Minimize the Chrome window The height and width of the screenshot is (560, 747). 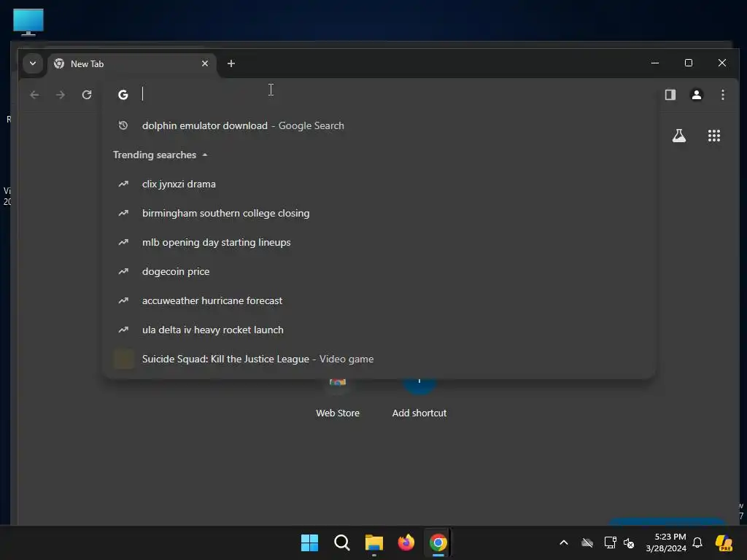click(x=655, y=63)
